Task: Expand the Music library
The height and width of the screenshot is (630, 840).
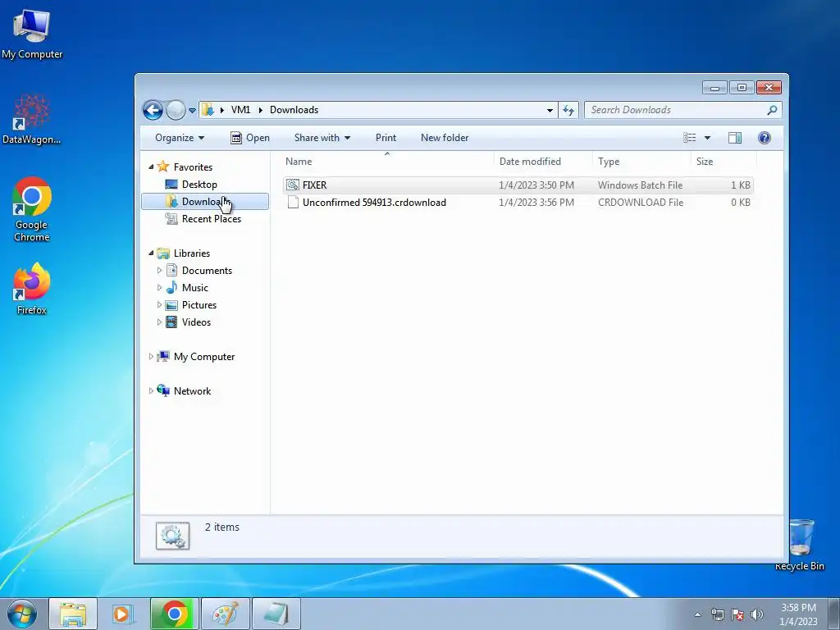Action: [x=159, y=288]
